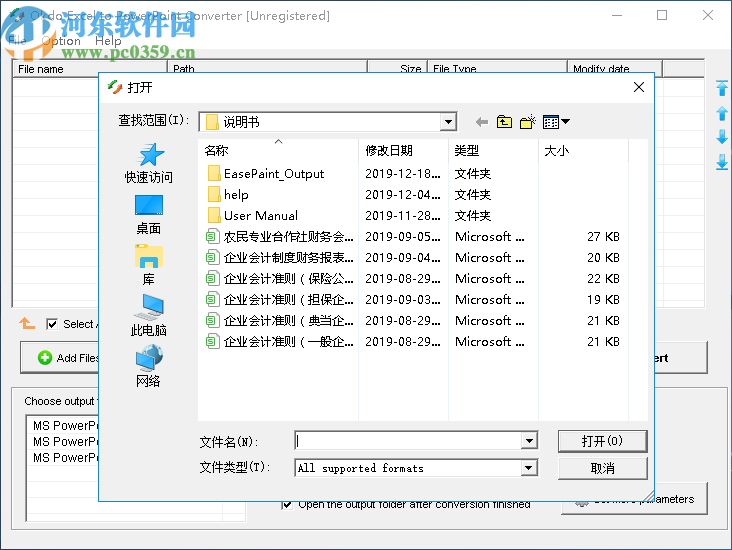Open Desktop (桌面) location
Image resolution: width=732 pixels, height=550 pixels.
click(148, 215)
